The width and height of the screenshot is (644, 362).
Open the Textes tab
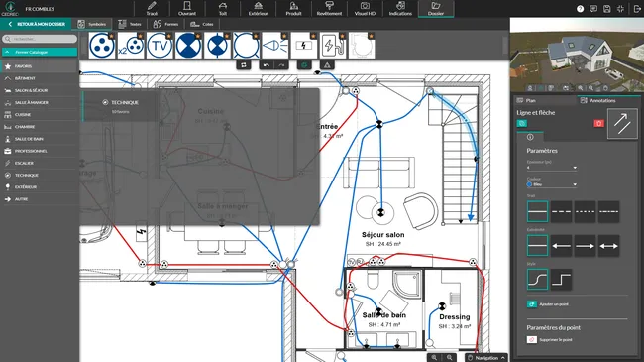pyautogui.click(x=130, y=24)
